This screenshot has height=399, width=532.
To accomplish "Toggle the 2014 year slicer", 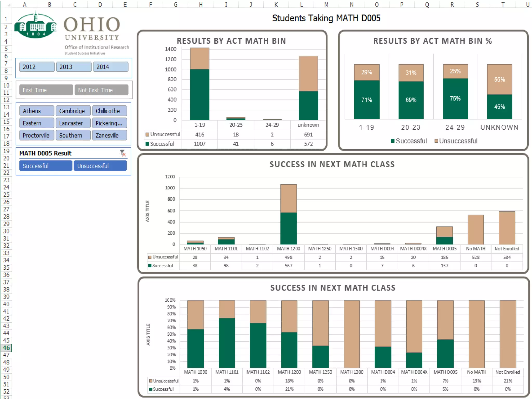I will [110, 67].
